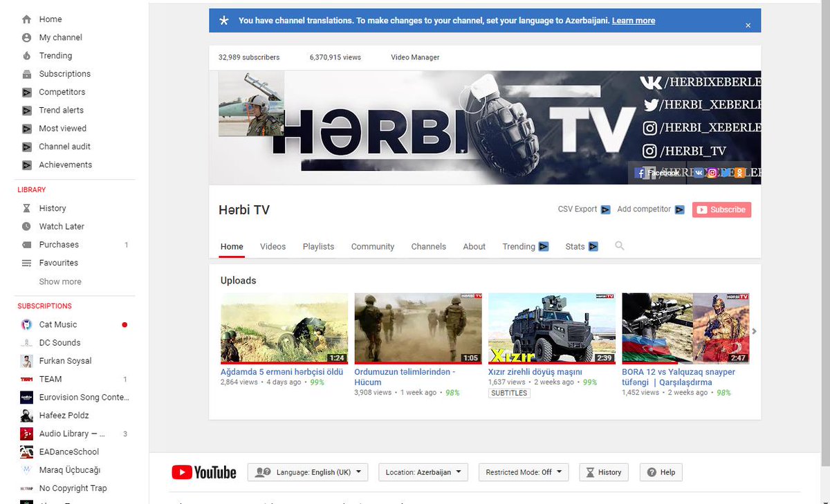The width and height of the screenshot is (830, 504).
Task: Click the Purchases tag icon
Action: [x=26, y=245]
